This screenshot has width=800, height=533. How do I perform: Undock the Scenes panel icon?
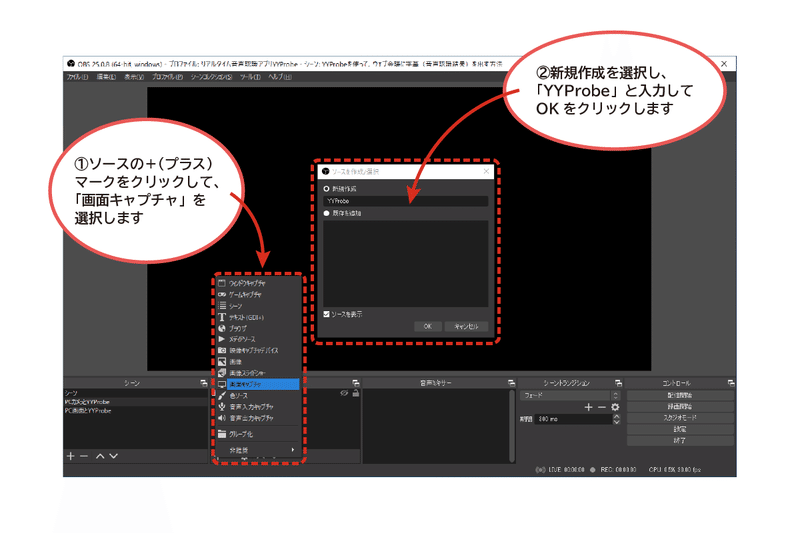pos(204,383)
